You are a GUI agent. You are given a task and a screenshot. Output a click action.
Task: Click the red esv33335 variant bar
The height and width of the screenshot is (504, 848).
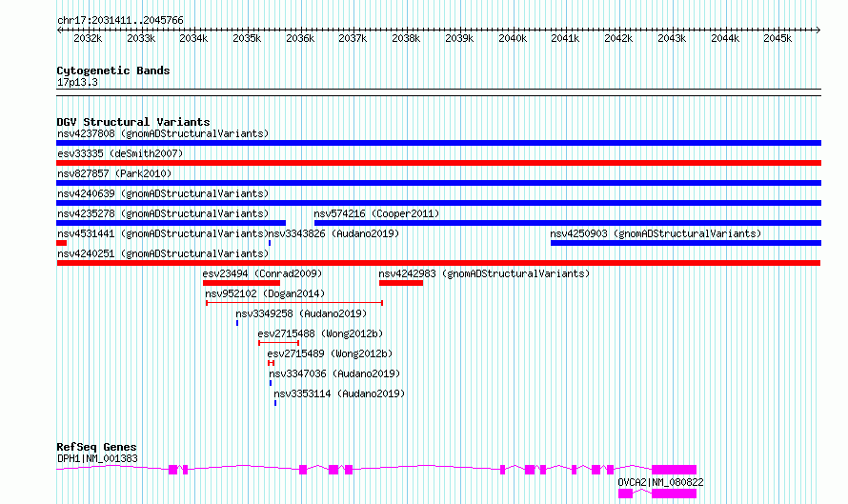click(x=438, y=163)
